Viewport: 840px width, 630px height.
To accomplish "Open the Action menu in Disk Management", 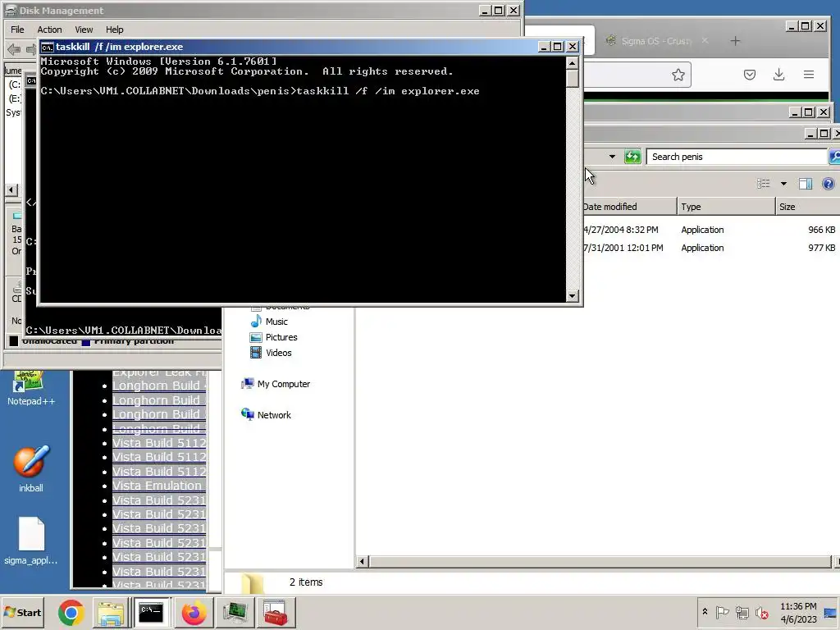I will click(x=49, y=30).
